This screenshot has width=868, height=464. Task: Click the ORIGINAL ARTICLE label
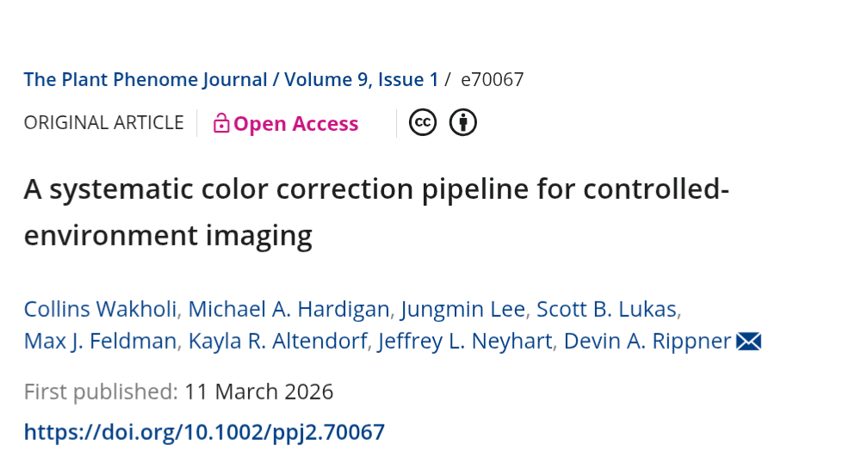[x=104, y=123]
